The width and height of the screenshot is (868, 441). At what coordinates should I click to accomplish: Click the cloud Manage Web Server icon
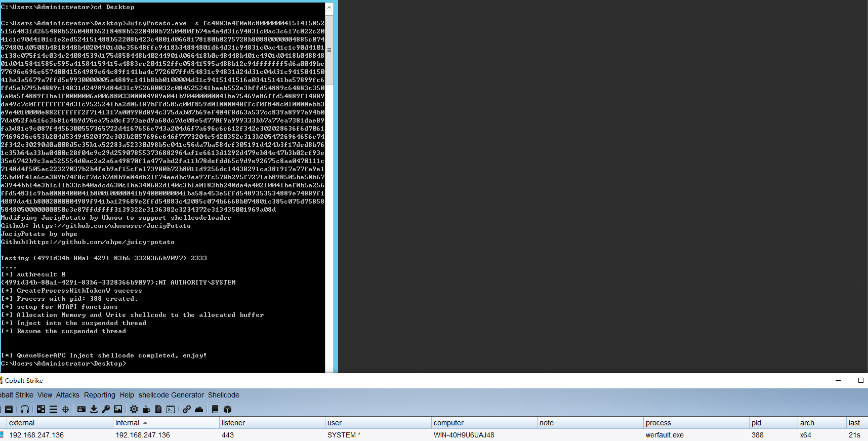coord(199,409)
